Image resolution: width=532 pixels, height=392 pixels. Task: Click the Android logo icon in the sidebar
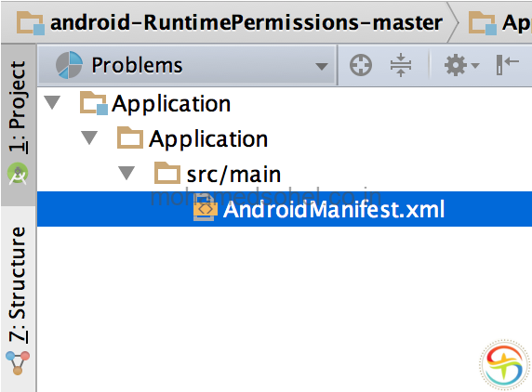18,174
